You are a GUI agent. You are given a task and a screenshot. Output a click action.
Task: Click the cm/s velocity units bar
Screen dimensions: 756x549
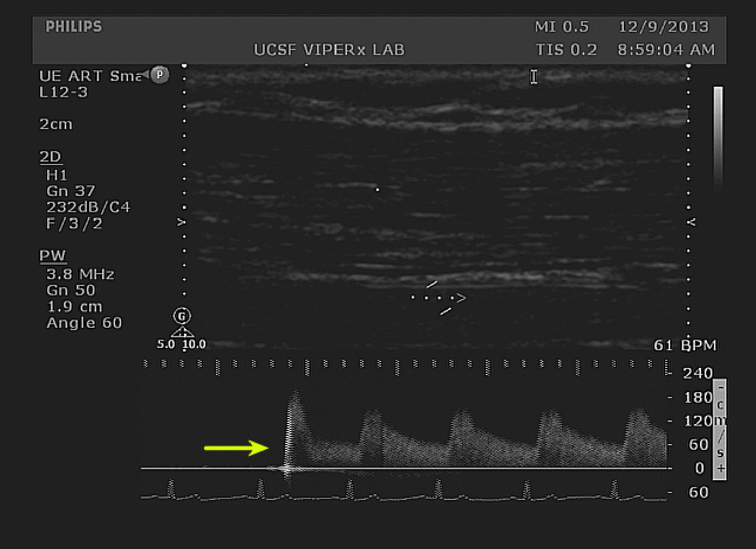click(719, 429)
